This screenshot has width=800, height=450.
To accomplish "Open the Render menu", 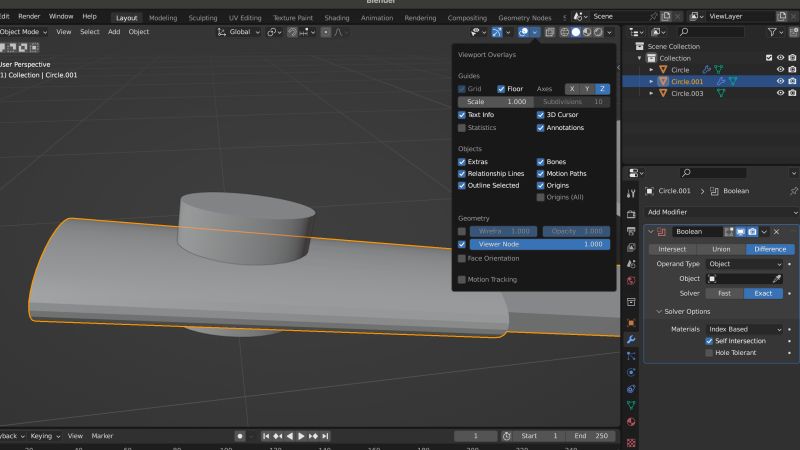I will (29, 16).
